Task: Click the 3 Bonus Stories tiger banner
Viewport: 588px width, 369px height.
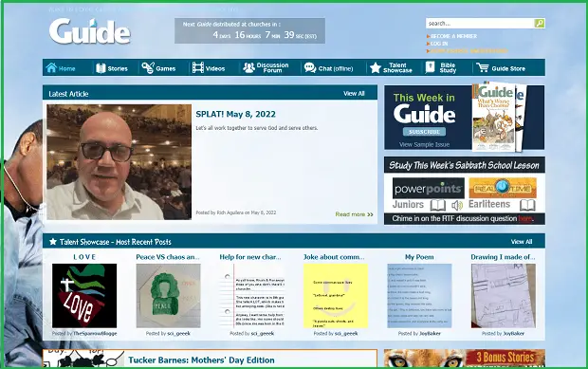Action: (x=465, y=359)
